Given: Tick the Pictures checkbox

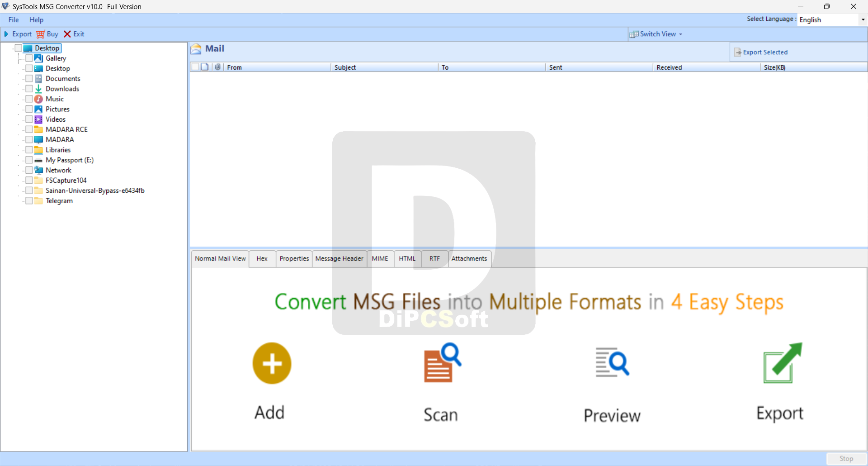Looking at the screenshot, I should pyautogui.click(x=29, y=109).
